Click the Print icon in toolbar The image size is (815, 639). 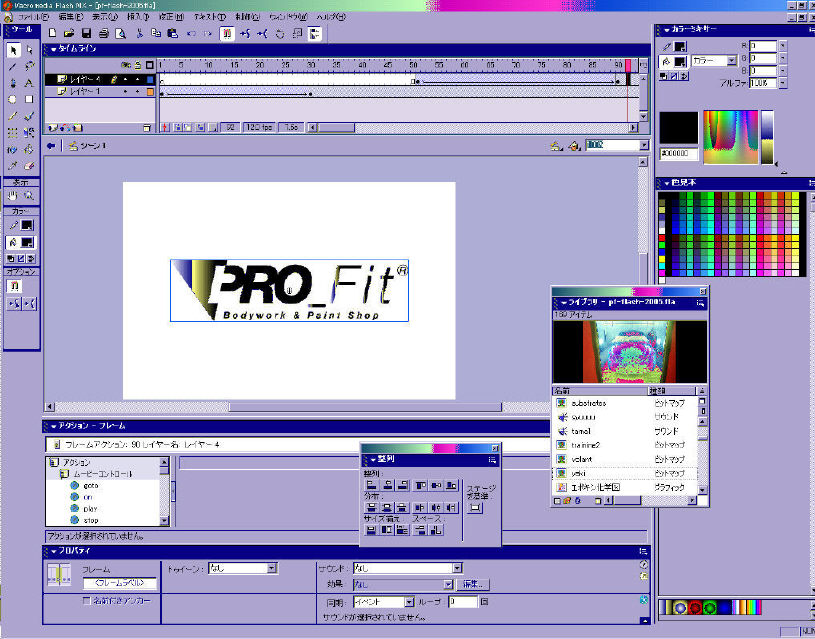tap(104, 33)
